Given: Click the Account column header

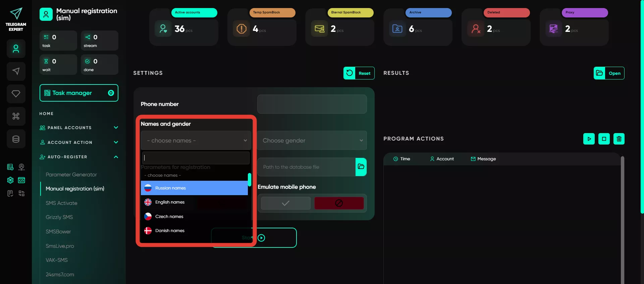Looking at the screenshot, I should 442,159.
